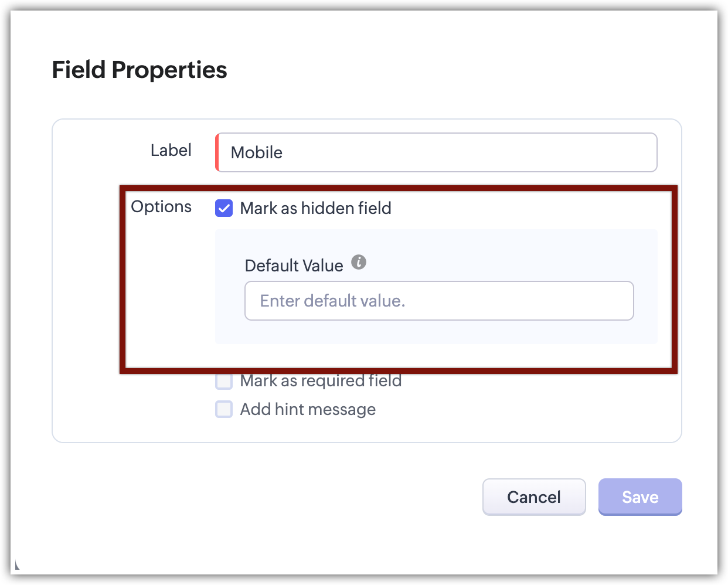
Task: Focus the Enter default value input box
Action: coord(439,301)
